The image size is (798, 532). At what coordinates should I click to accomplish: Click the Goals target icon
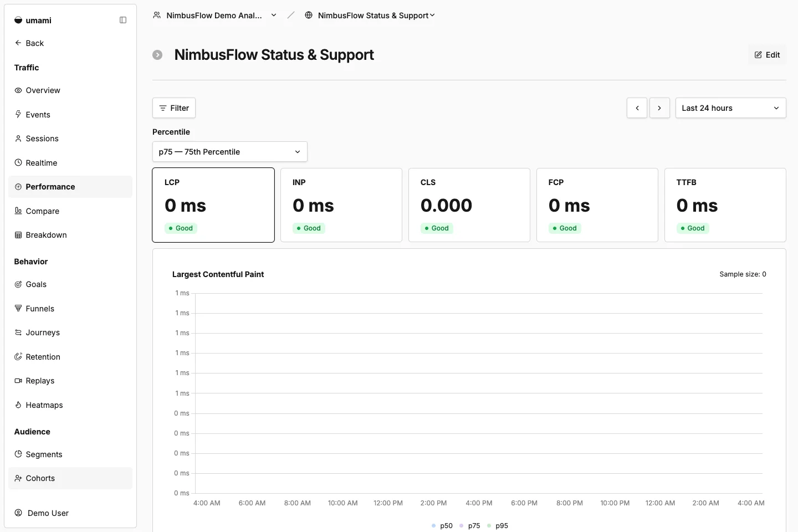(x=18, y=284)
